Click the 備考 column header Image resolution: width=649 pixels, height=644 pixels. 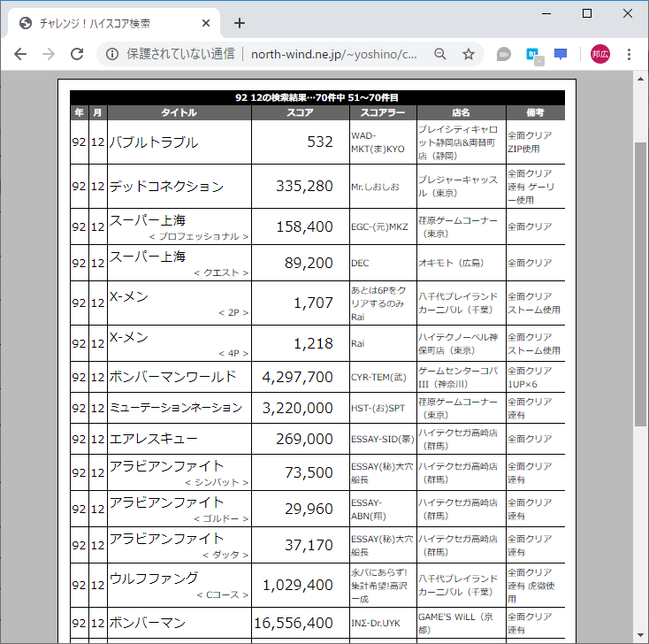point(536,112)
